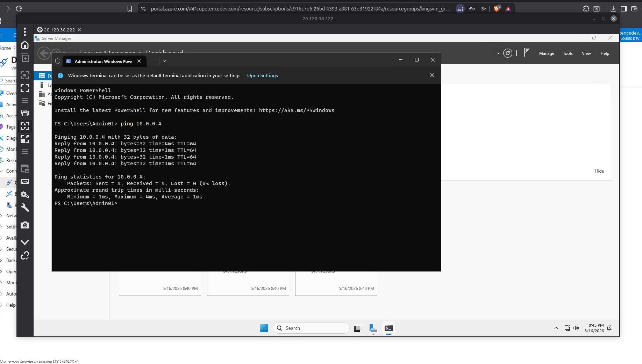Click the taskbar clock showing 8:43 PM
The image size is (642, 364).
(594, 328)
